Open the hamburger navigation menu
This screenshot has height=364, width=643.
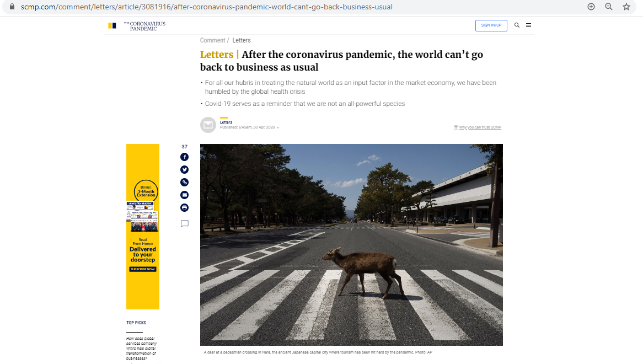(x=529, y=25)
